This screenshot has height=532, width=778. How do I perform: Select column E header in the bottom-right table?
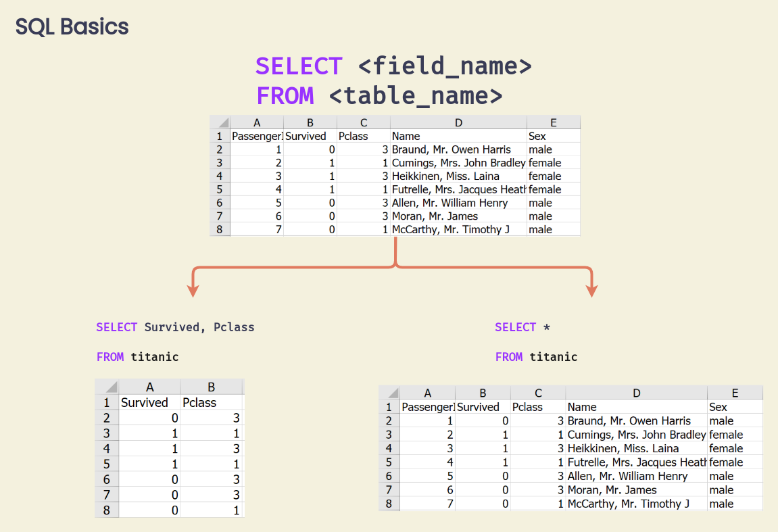[735, 393]
